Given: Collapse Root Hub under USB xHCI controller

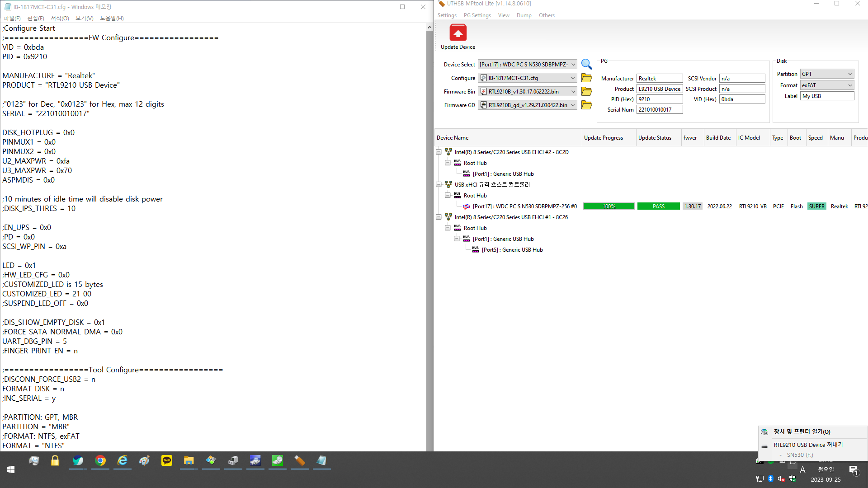Looking at the screenshot, I should click(448, 195).
